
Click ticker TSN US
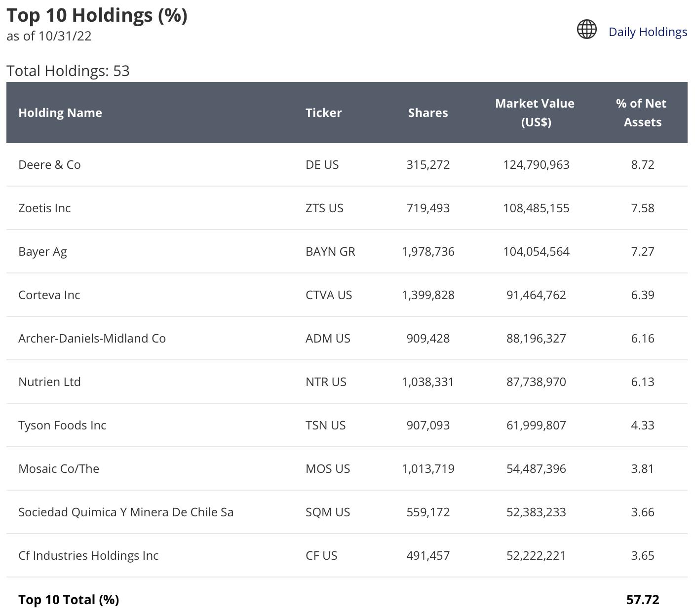(325, 425)
